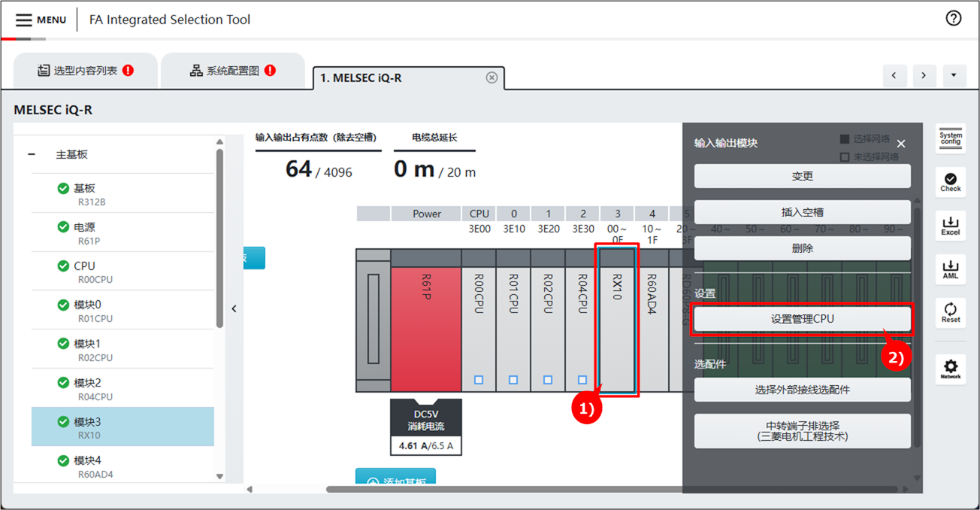Open the Network settings gear icon
980x510 pixels.
pos(951,369)
